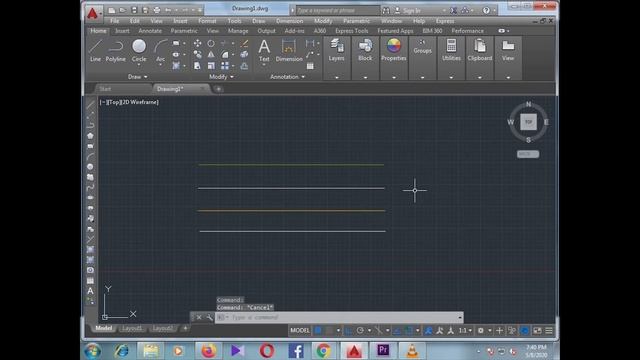The width and height of the screenshot is (640, 360).
Task: Open the Utilities calculator panel
Action: [451, 50]
